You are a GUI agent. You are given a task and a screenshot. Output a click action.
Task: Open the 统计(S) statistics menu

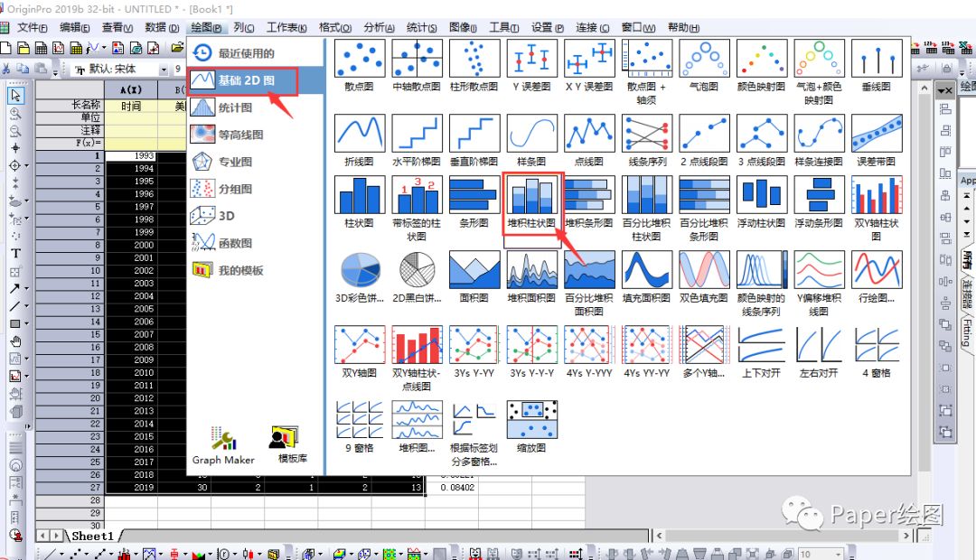421,27
